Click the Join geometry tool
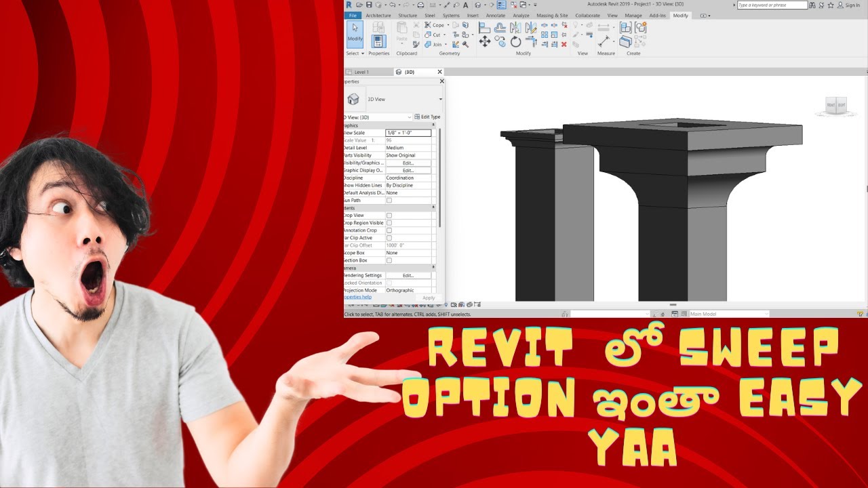The width and height of the screenshot is (868, 488). click(433, 44)
